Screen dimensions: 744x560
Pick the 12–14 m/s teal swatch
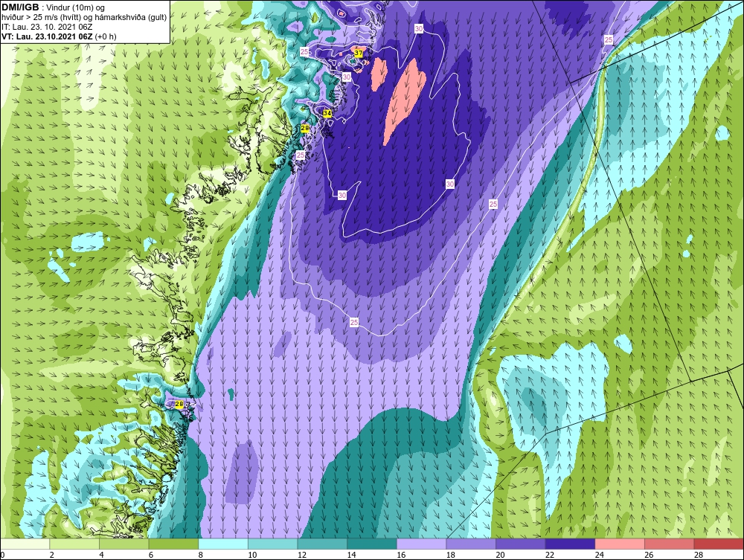[322, 544]
